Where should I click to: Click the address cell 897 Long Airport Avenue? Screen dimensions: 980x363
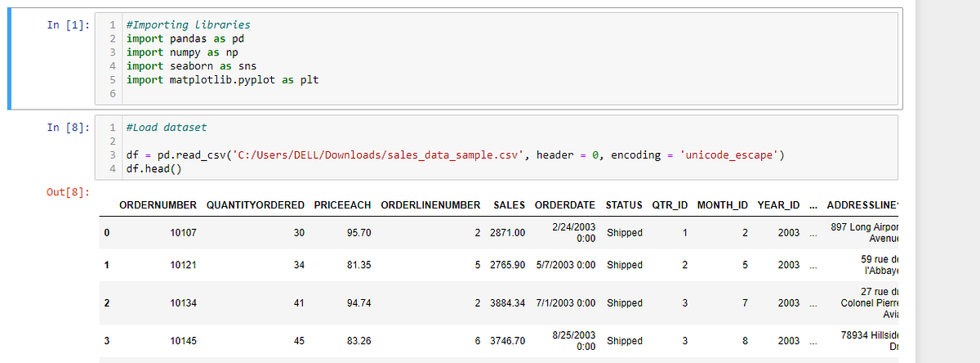point(865,232)
